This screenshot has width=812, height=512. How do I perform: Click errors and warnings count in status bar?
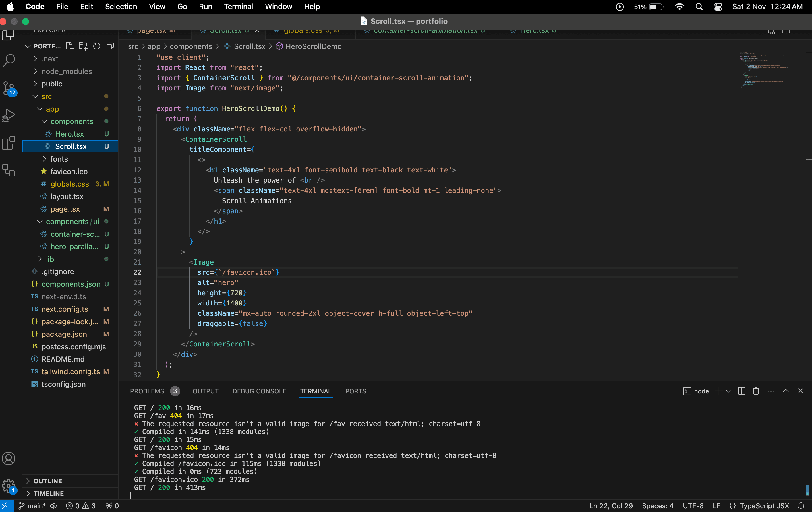click(x=81, y=505)
